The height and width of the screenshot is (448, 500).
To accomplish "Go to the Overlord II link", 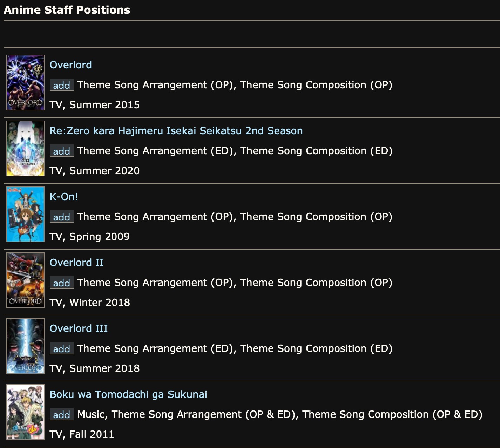I will pyautogui.click(x=76, y=263).
